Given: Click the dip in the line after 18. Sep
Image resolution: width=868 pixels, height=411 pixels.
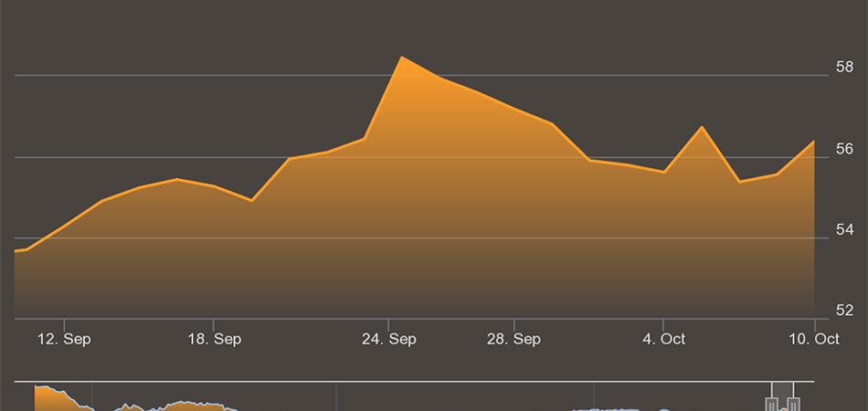Looking at the screenshot, I should click(x=251, y=200).
